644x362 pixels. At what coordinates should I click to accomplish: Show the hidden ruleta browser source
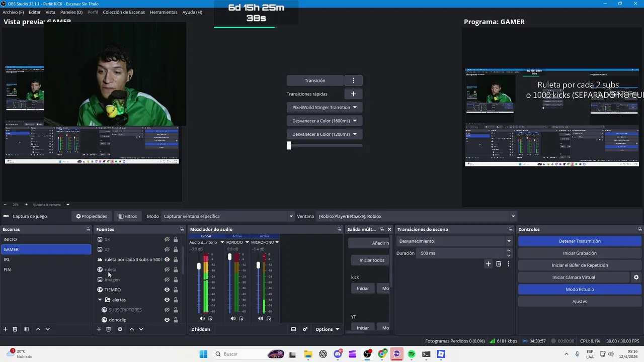pyautogui.click(x=167, y=269)
